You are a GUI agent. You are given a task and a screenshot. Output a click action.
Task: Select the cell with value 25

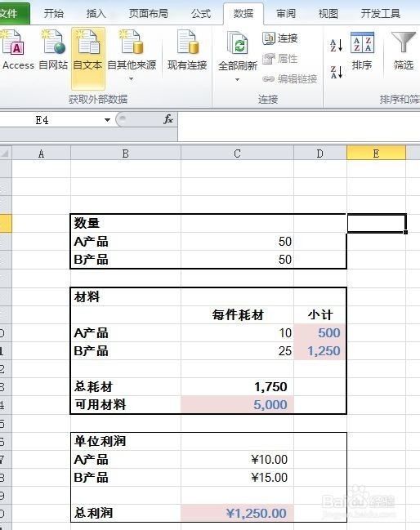point(237,351)
